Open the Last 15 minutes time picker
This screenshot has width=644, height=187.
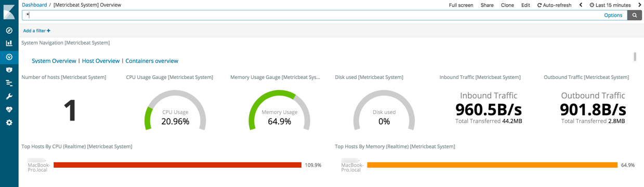610,5
